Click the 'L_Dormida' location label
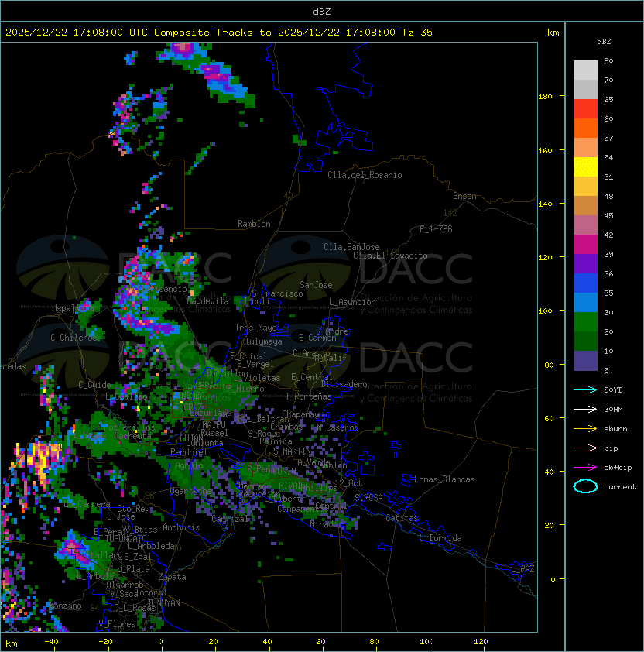The width and height of the screenshot is (644, 652). point(440,538)
